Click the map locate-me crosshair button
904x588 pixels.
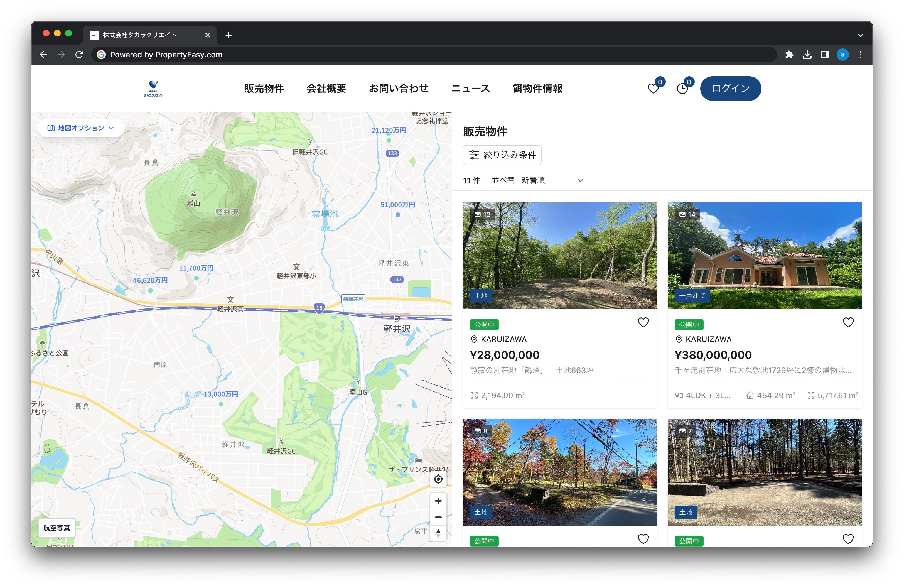(438, 479)
